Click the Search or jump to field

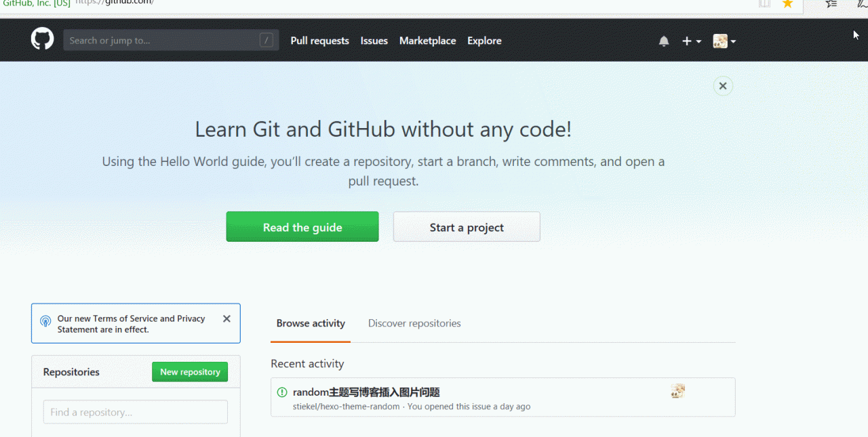pos(171,40)
